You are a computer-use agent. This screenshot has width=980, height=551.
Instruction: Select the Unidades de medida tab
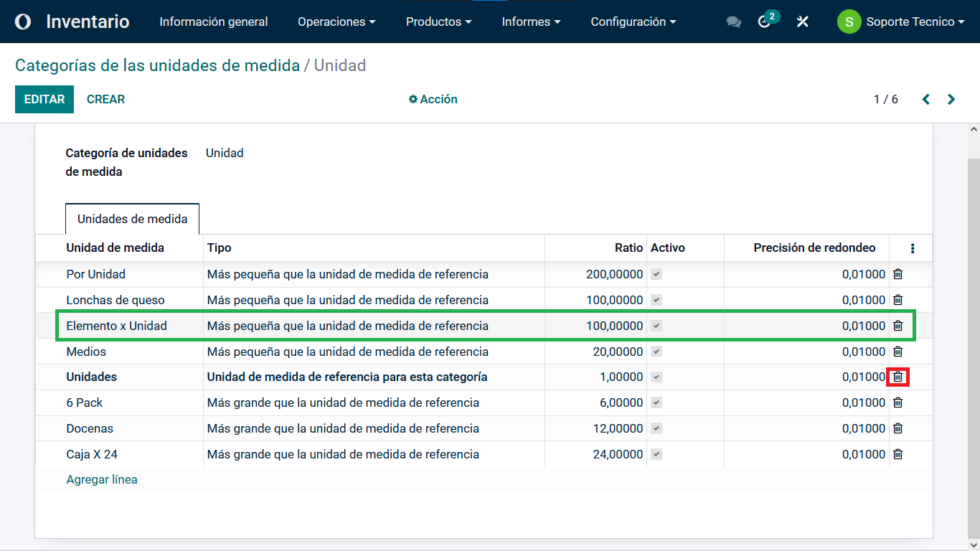[133, 219]
